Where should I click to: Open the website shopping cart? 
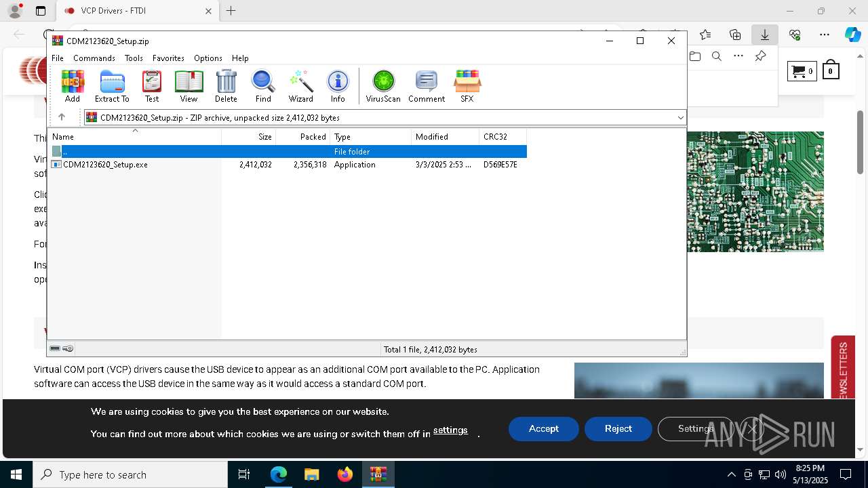(802, 70)
